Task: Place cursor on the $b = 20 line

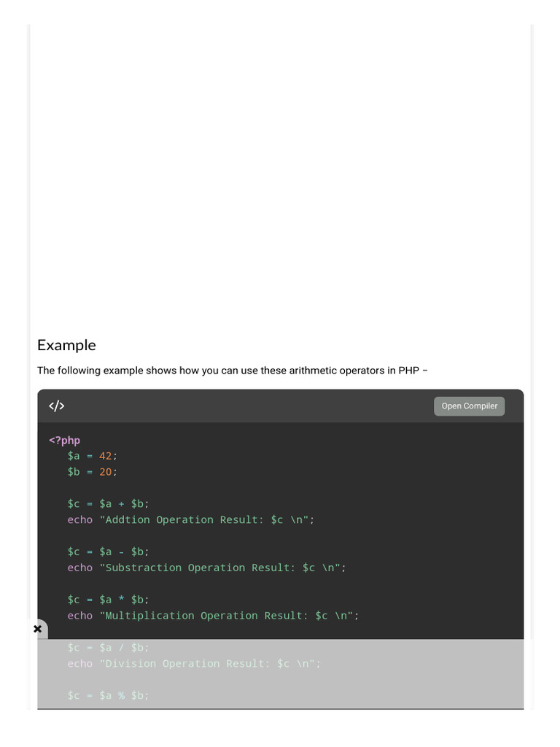Action: (x=92, y=472)
